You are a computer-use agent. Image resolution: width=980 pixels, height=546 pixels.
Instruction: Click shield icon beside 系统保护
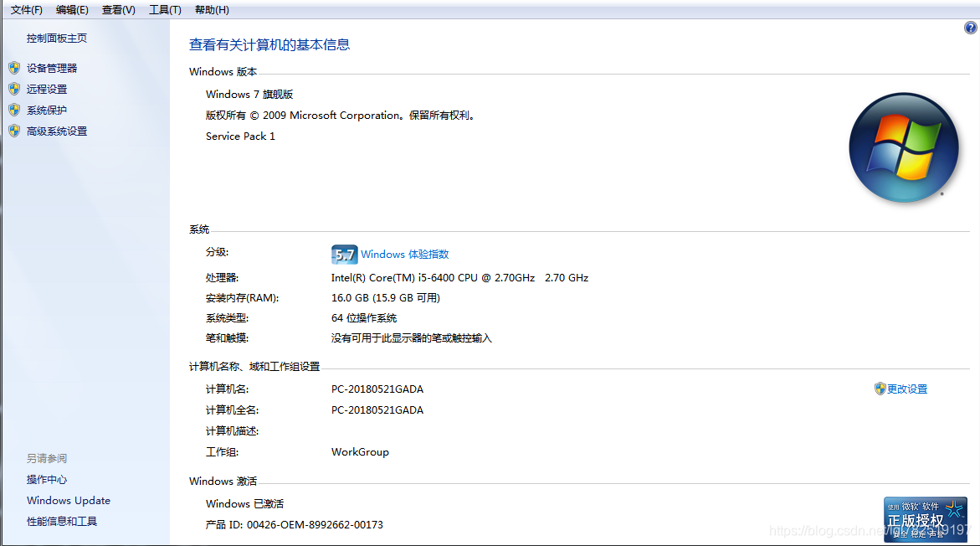click(x=14, y=110)
